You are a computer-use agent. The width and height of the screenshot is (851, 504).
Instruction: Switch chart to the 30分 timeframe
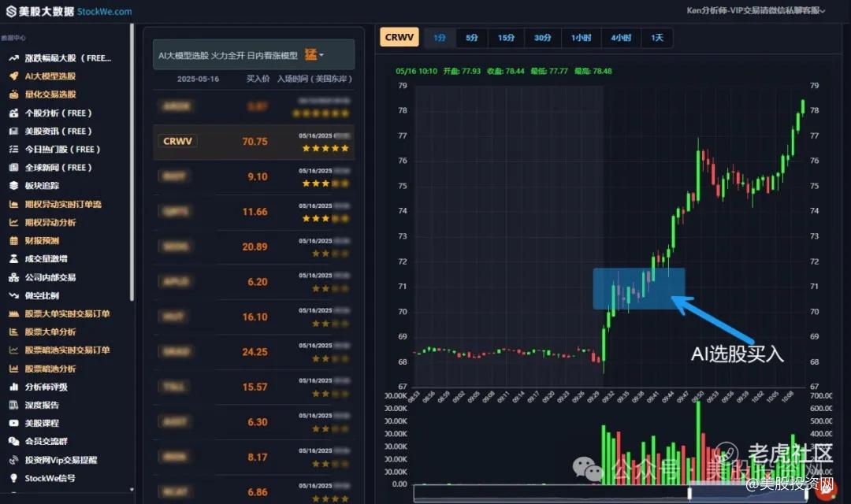(542, 38)
